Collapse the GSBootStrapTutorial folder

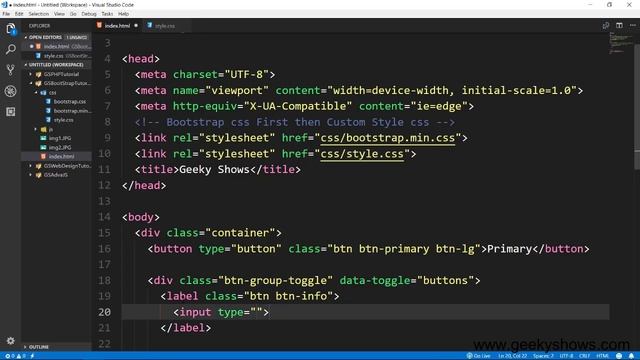coord(67,83)
